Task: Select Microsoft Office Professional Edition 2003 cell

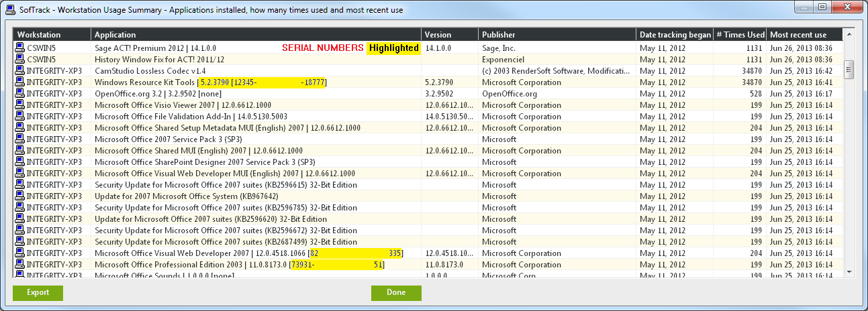Action: coord(256,265)
